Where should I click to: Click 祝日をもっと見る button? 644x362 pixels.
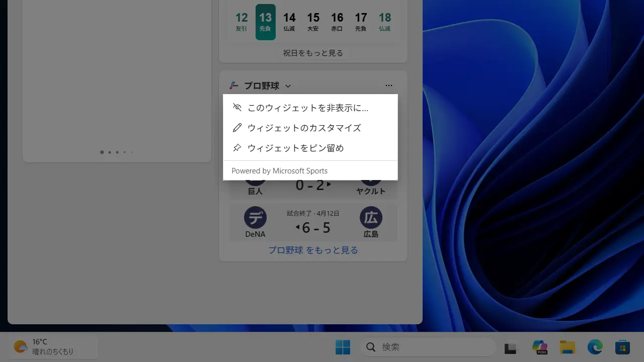[313, 53]
